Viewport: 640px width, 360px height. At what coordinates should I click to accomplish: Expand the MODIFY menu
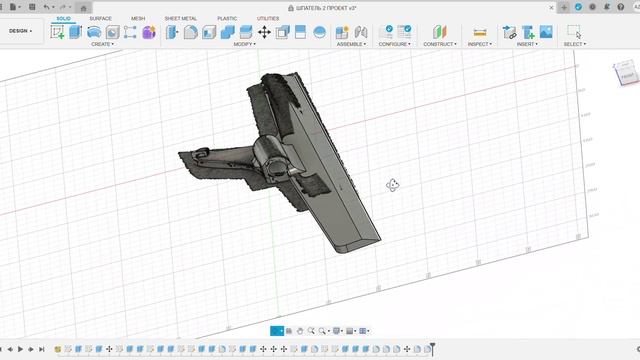(244, 44)
